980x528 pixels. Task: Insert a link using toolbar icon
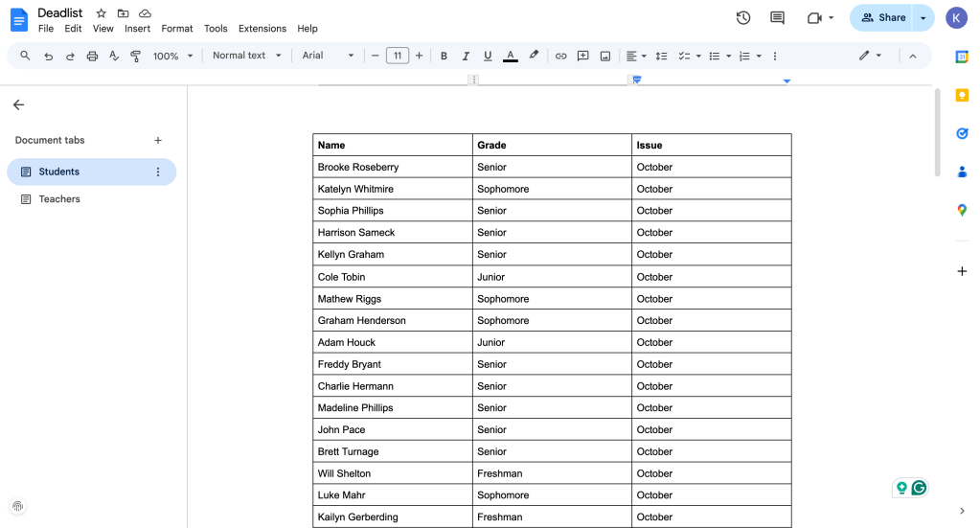pos(561,56)
